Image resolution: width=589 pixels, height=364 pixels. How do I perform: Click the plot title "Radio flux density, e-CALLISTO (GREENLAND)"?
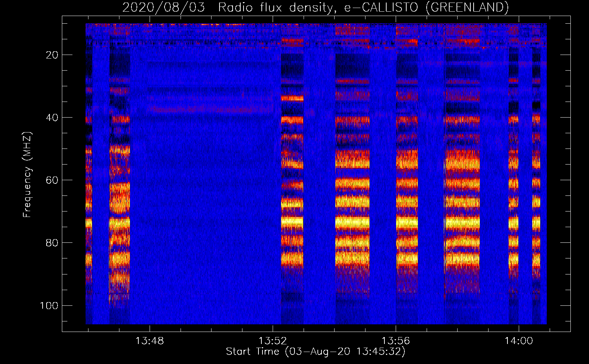click(363, 7)
